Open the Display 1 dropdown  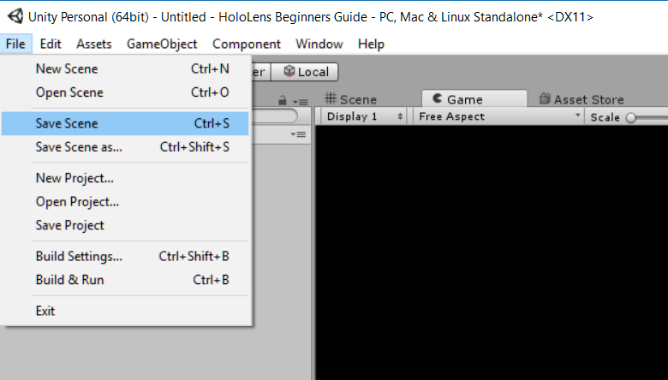[x=364, y=116]
